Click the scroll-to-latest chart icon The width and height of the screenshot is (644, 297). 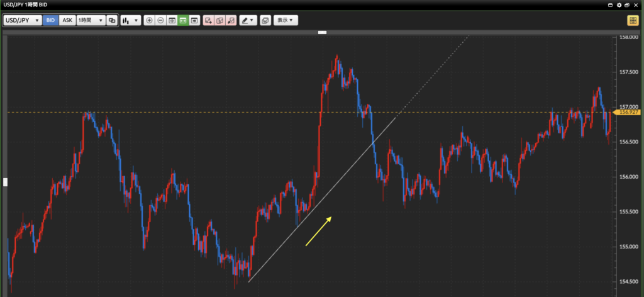pos(194,20)
